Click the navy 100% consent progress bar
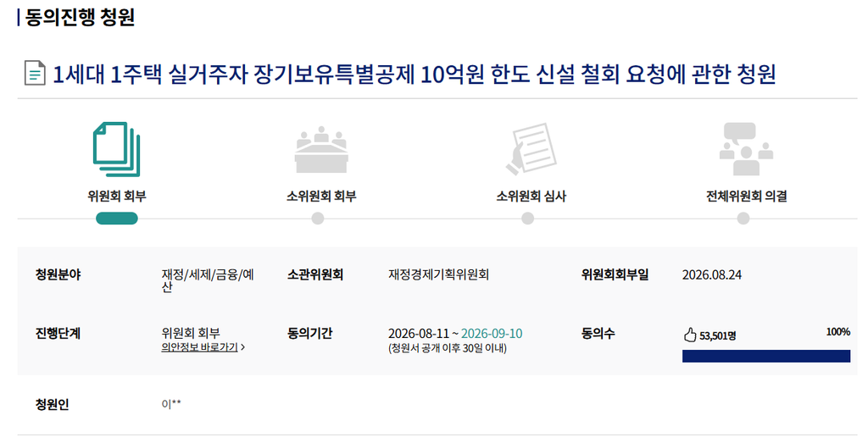 pos(766,356)
